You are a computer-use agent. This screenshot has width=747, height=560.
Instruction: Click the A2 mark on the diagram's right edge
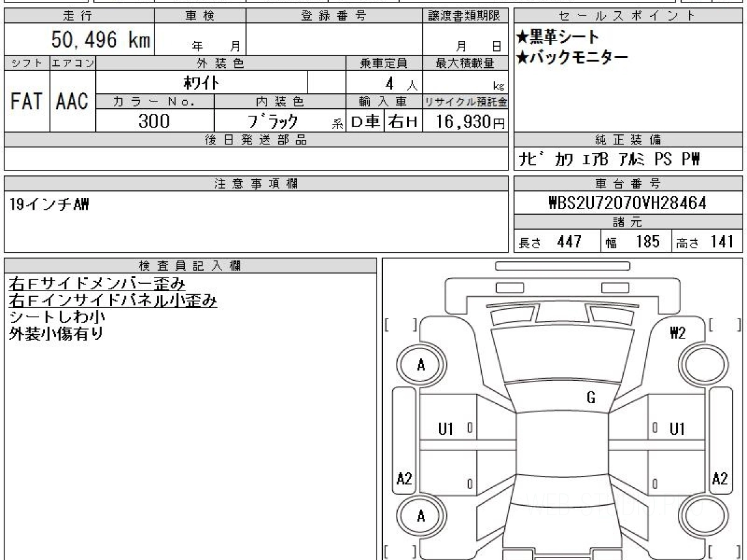720,478
